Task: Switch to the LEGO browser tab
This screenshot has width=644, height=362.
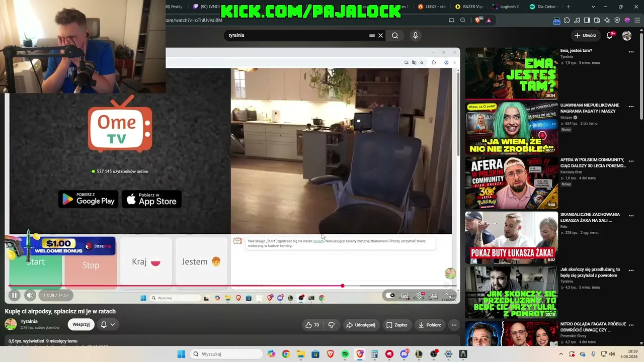Action: (432, 7)
